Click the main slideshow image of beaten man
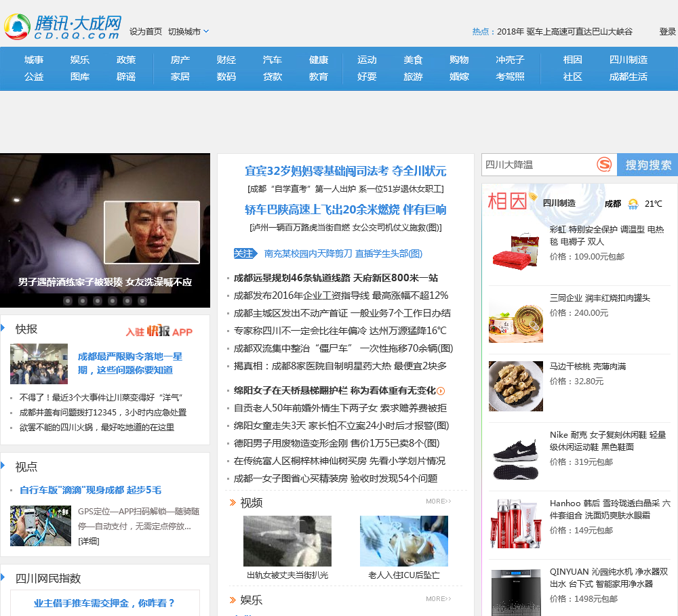This screenshot has width=678, height=616. 105,230
